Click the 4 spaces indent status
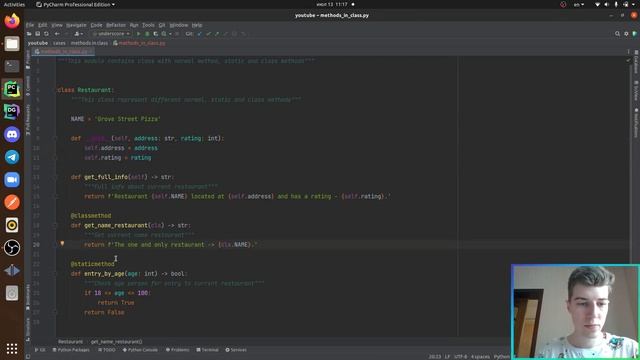 coord(480,356)
